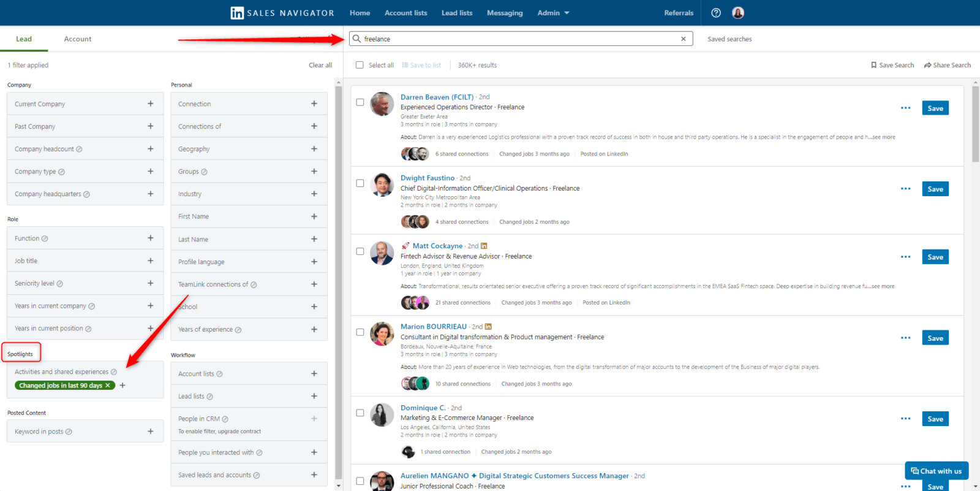
Task: Open Dwight Faustino profile photo
Action: point(382,185)
